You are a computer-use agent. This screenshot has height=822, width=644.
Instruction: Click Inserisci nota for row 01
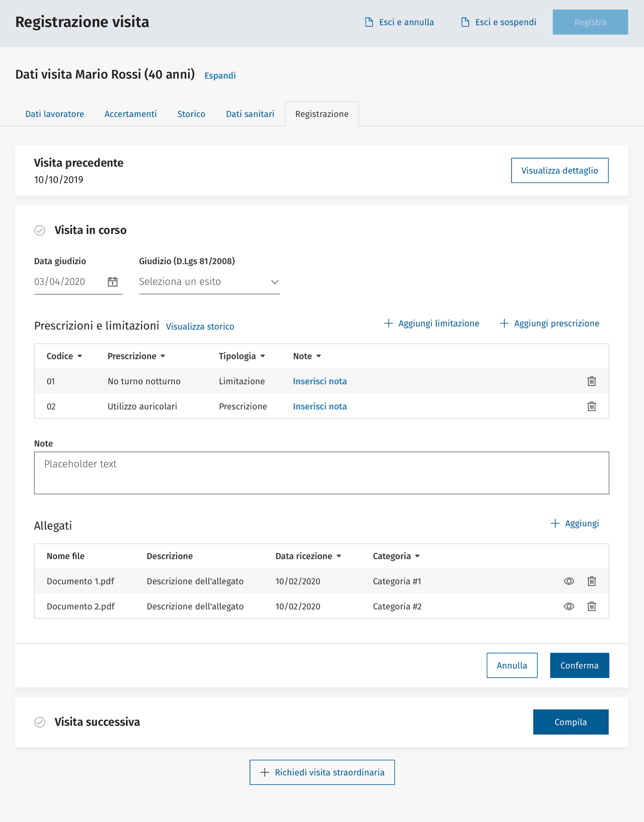pos(320,381)
